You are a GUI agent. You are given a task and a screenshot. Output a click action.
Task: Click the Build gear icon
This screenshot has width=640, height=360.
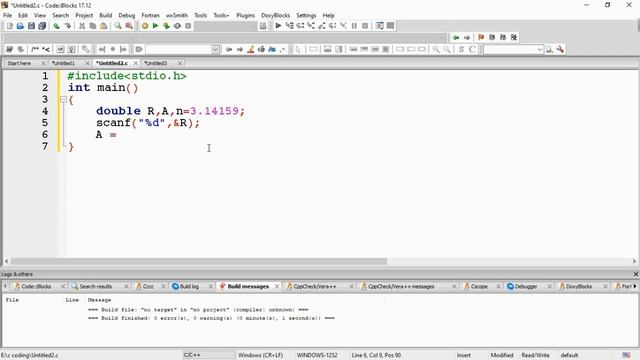pyautogui.click(x=144, y=26)
